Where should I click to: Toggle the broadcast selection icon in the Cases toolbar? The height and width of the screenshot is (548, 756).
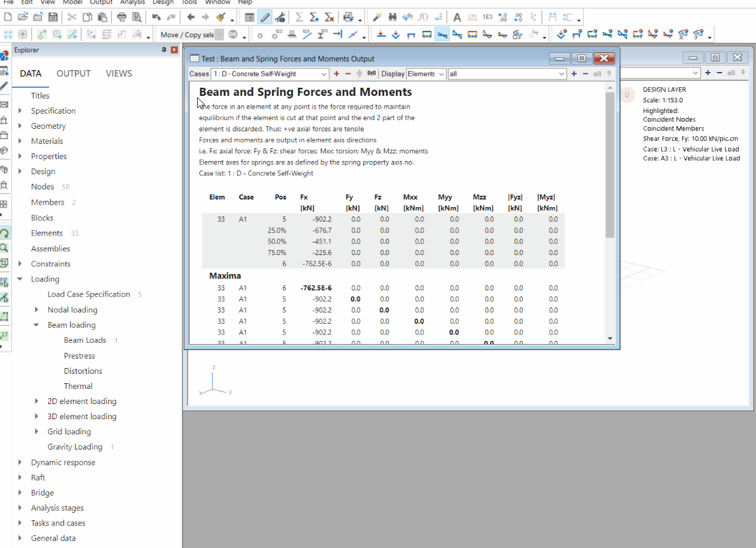[x=370, y=74]
